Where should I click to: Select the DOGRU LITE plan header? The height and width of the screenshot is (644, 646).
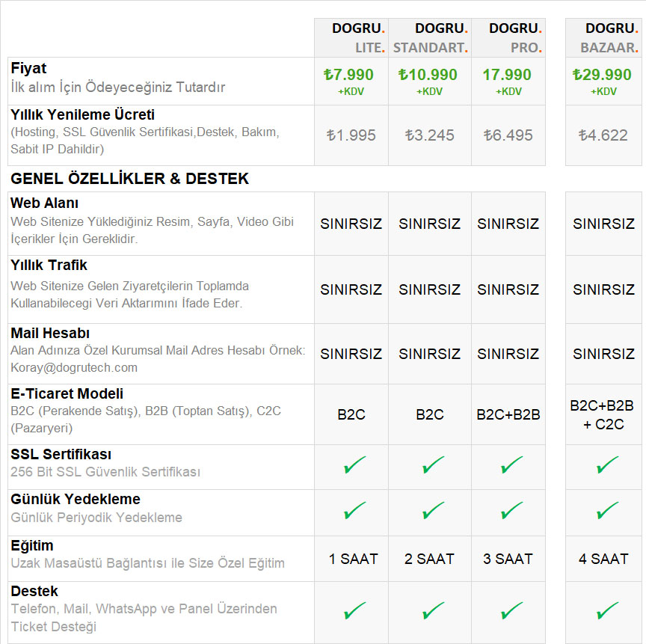point(359,37)
